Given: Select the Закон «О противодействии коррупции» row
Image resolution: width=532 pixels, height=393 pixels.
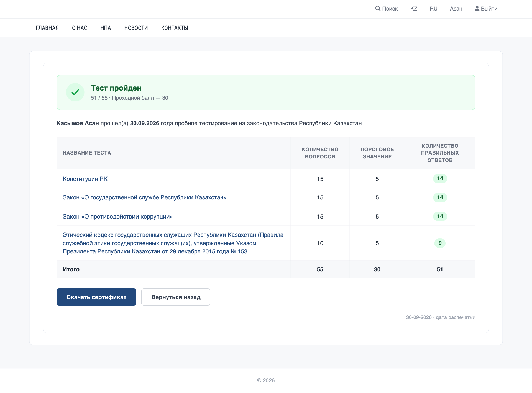Looking at the screenshot, I should coord(266,217).
